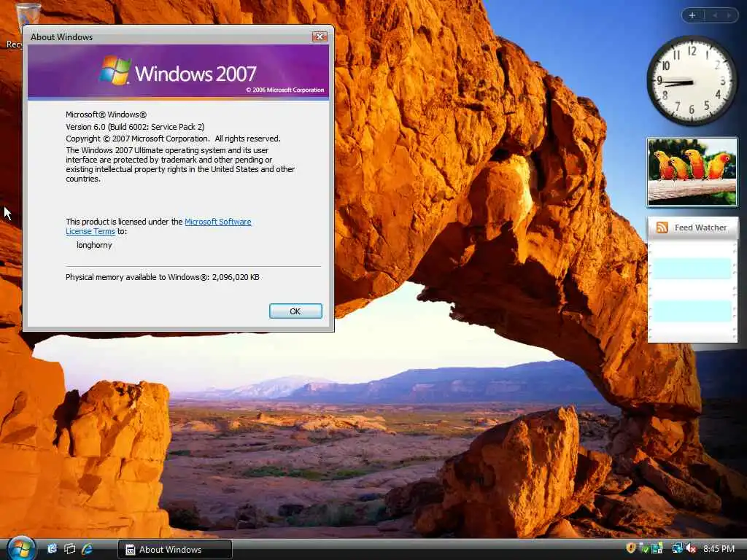Click the Version 6.0 Build 6002 text
The width and height of the screenshot is (747, 560).
(135, 127)
